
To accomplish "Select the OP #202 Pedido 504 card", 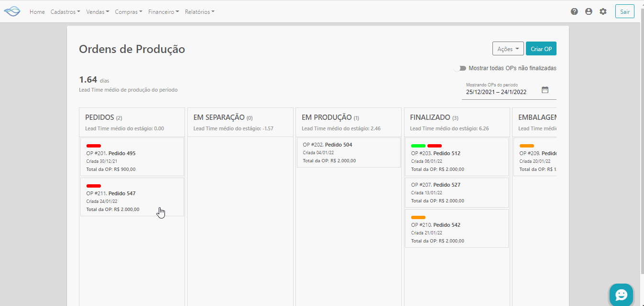I will [348, 152].
